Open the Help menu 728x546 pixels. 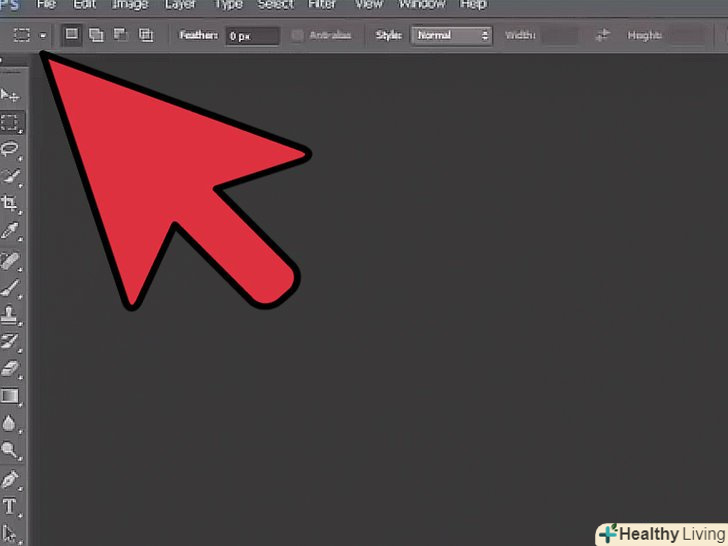coord(473,5)
